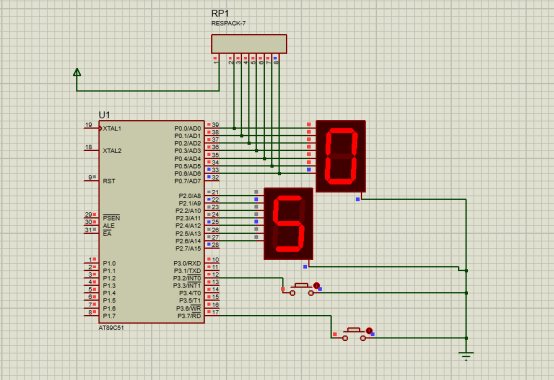Click the AT89C51 part name label
Viewport: 554px width, 380px height.
point(111,328)
